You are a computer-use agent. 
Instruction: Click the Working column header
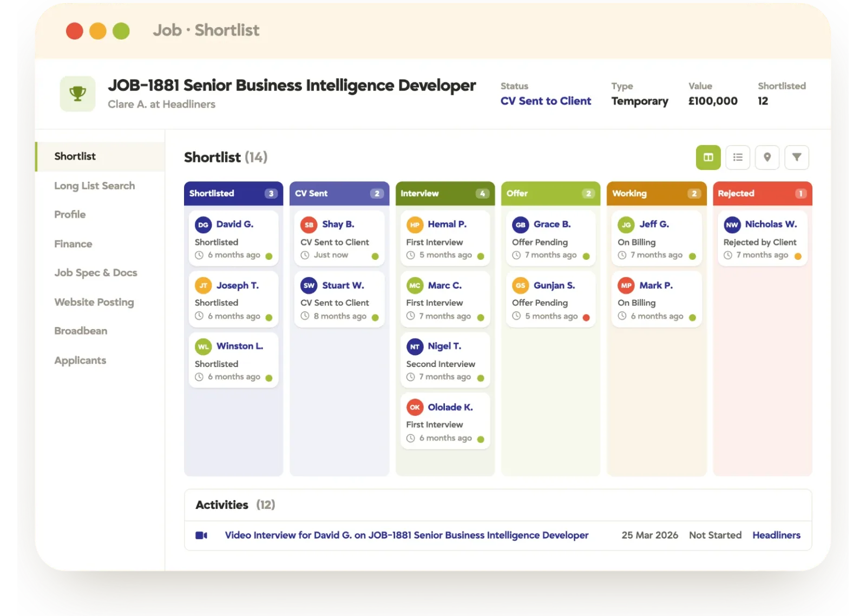(657, 193)
